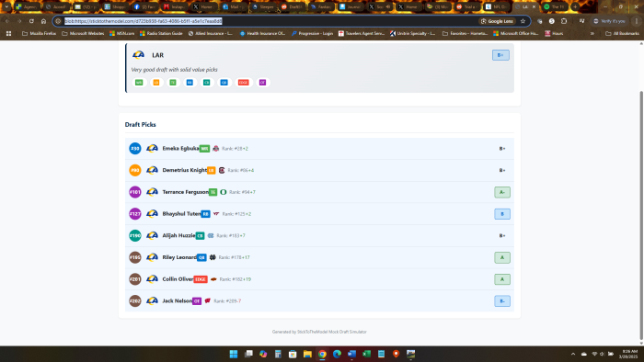
Task: Open the Windows Start menu
Action: [234, 354]
